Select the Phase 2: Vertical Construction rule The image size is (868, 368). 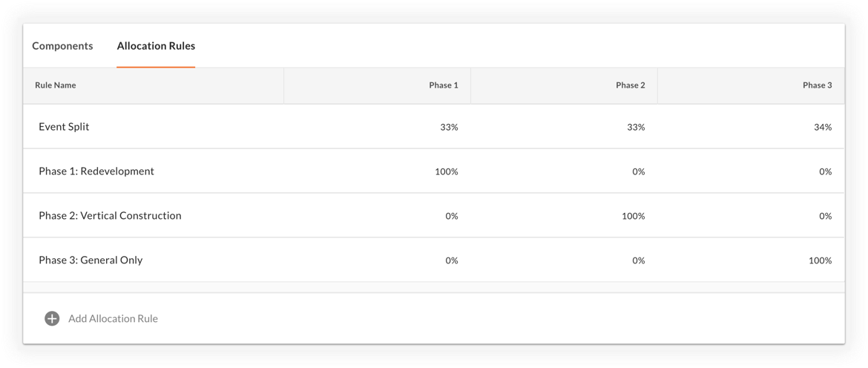pos(110,216)
